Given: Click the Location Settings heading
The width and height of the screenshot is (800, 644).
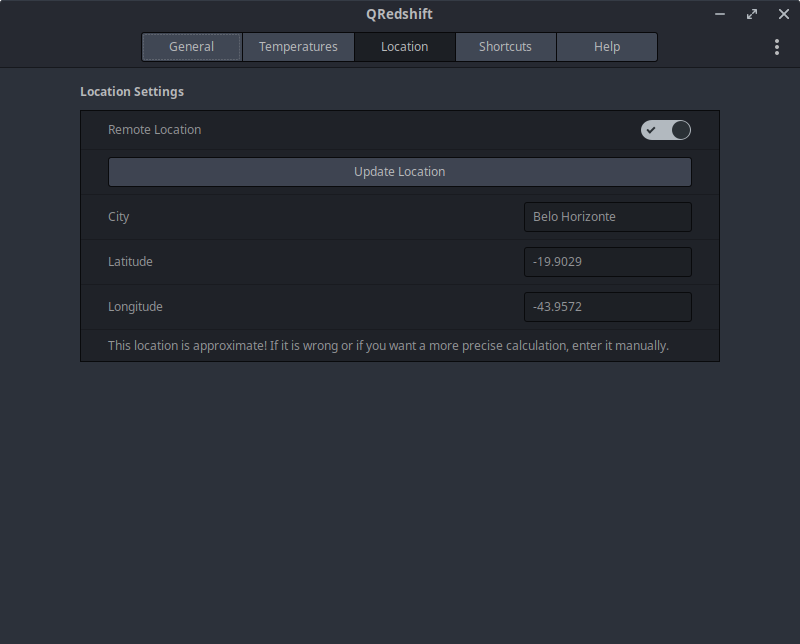Looking at the screenshot, I should [x=132, y=92].
